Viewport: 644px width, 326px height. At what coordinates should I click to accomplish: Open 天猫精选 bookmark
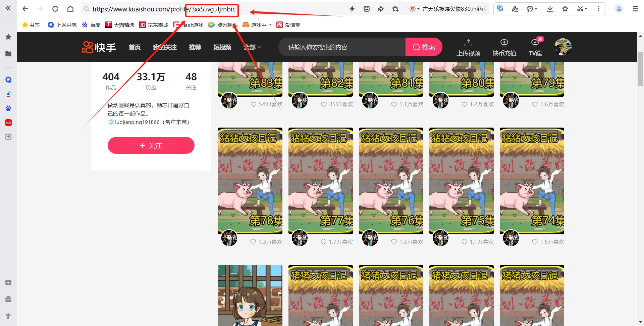pos(120,25)
